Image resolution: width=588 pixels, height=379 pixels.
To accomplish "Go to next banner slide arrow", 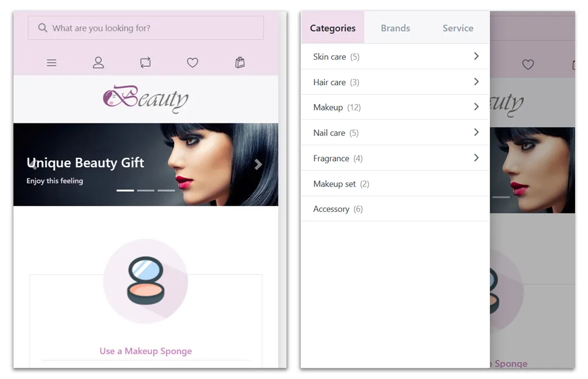I will 258,164.
